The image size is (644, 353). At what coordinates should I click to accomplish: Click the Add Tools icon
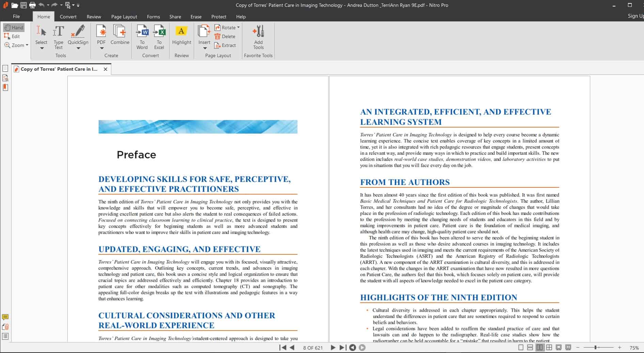(x=258, y=37)
